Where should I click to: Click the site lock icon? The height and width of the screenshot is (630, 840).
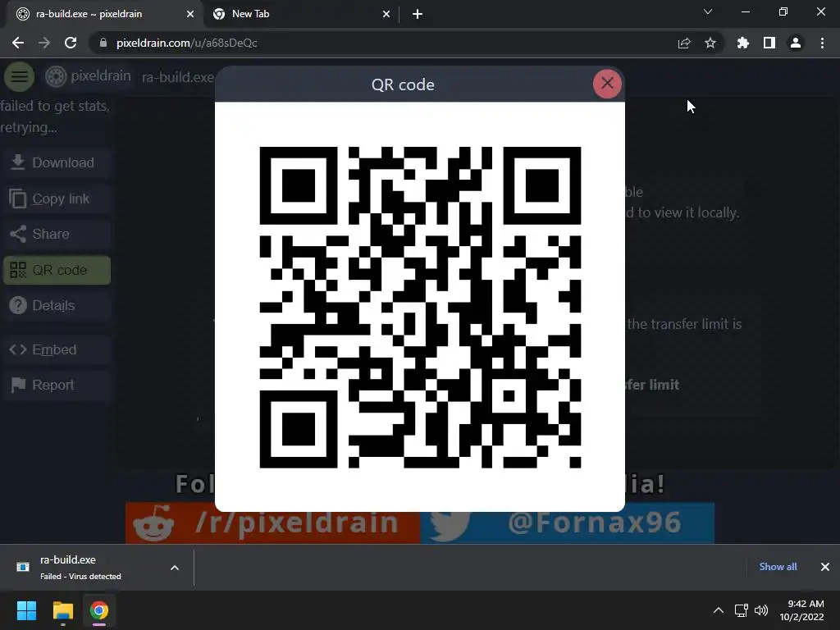[103, 43]
